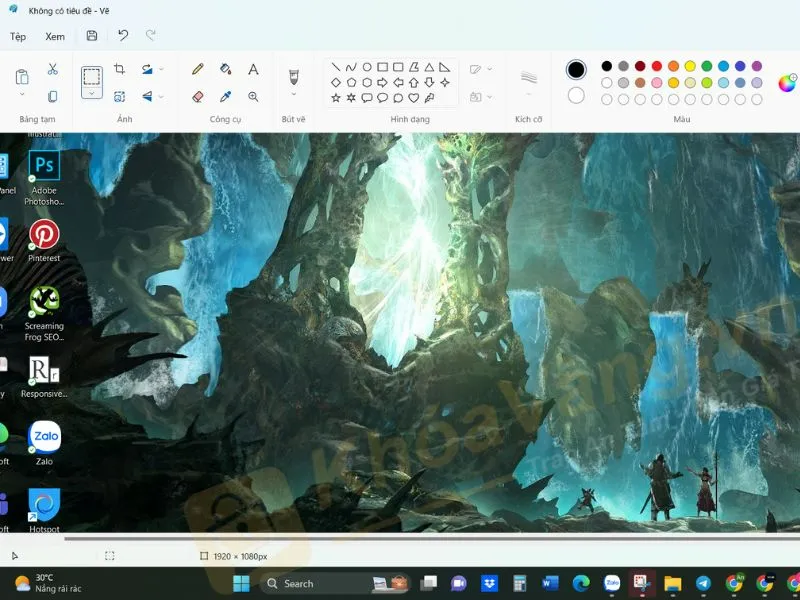The height and width of the screenshot is (600, 800).
Task: Open the Bút vẽ brushes dropdown
Action: click(294, 94)
